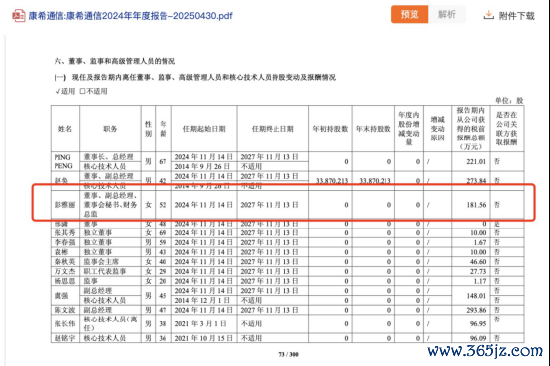Click the page number 73/300 indicator

[288, 354]
